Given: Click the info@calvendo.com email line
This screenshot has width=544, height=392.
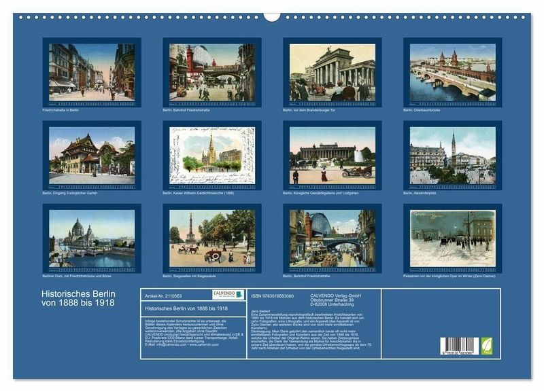Looking at the screenshot, I should tap(182, 344).
